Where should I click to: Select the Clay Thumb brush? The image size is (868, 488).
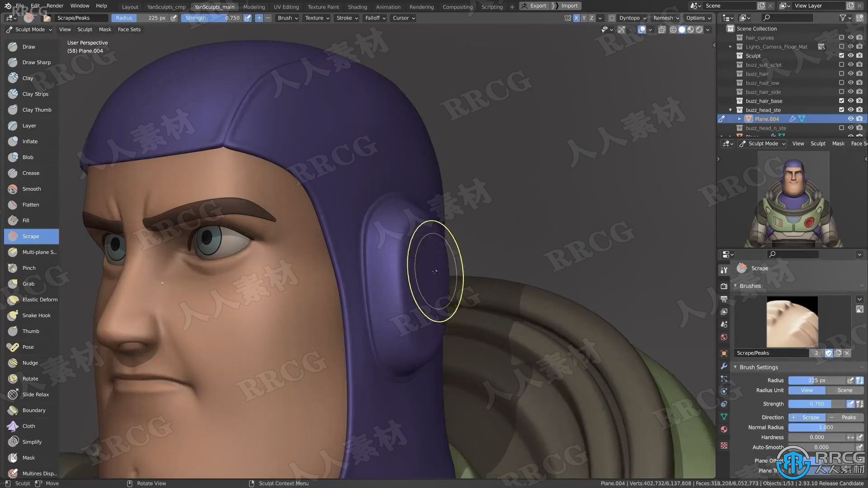tap(31, 110)
